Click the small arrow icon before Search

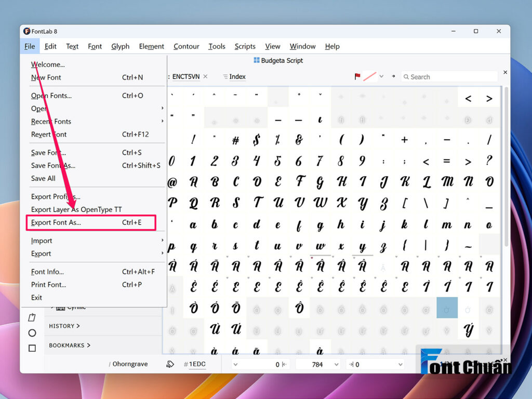tap(393, 77)
